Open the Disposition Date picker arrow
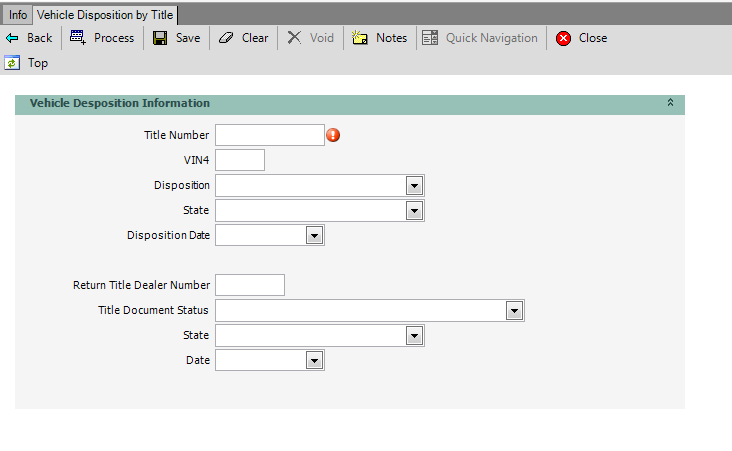732x451 pixels. 314,235
